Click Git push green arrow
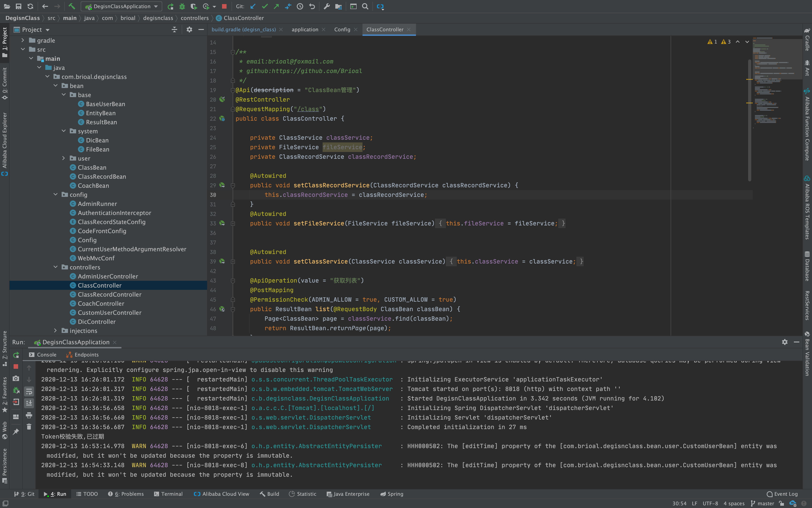 (x=276, y=6)
